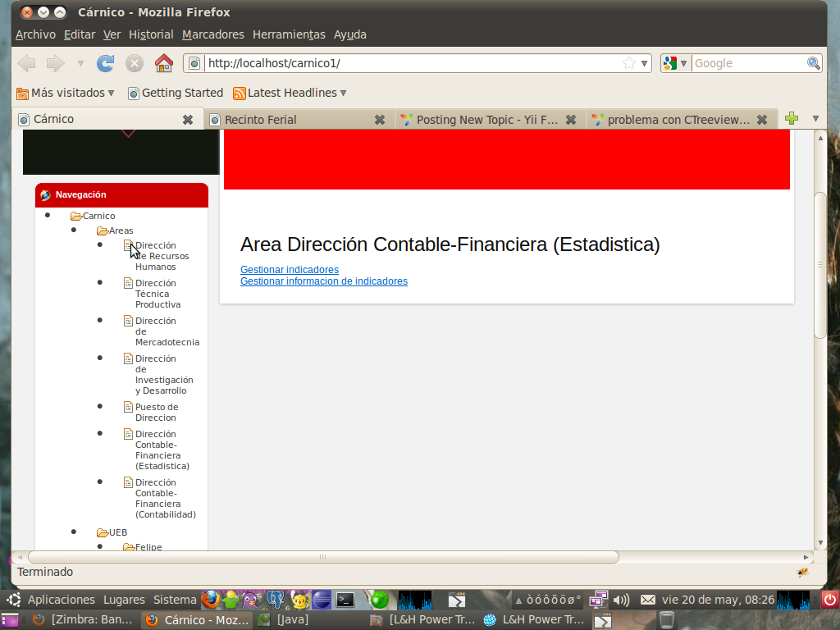
Task: Click the bookmark star in the URL bar
Action: [629, 63]
